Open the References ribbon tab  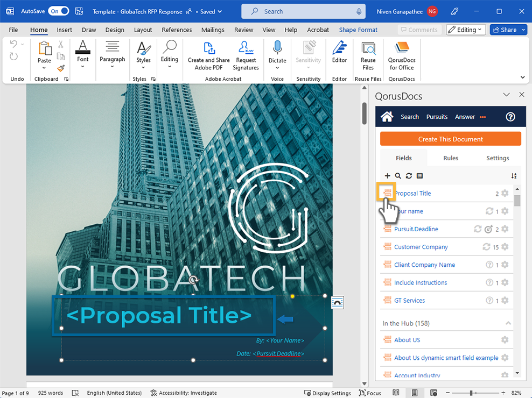pyautogui.click(x=177, y=30)
